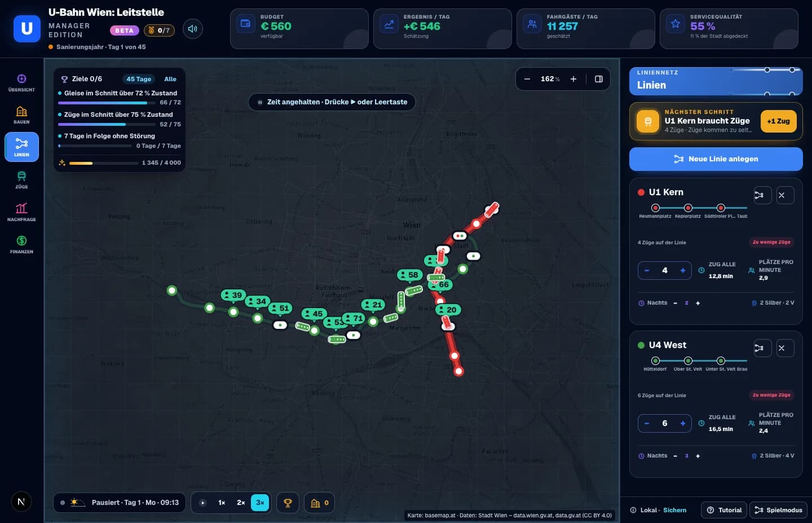Open the Züge sidebar section

[x=21, y=179]
